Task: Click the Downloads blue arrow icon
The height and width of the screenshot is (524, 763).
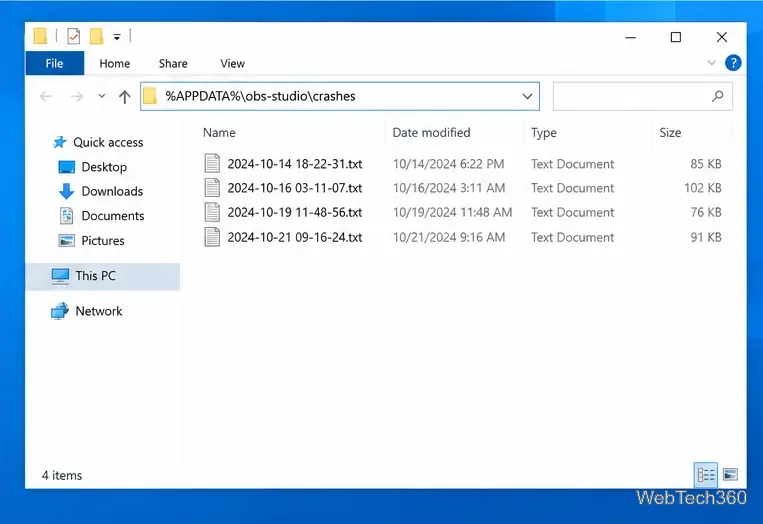Action: tap(67, 191)
